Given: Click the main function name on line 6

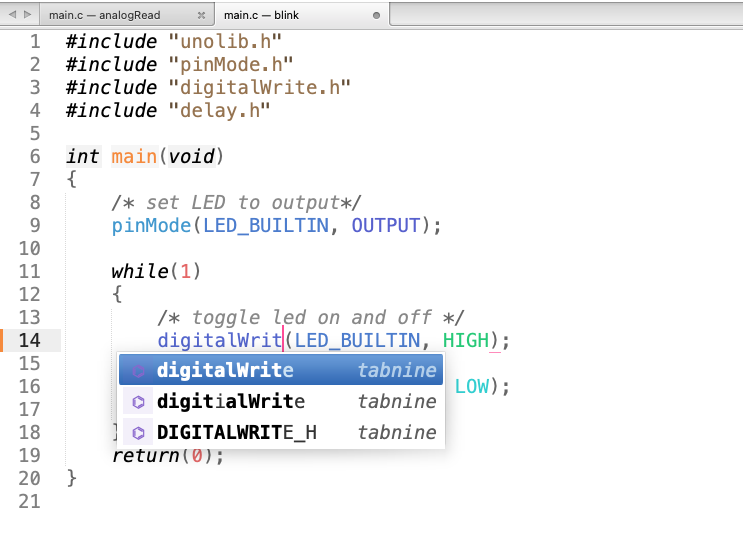Looking at the screenshot, I should (134, 156).
